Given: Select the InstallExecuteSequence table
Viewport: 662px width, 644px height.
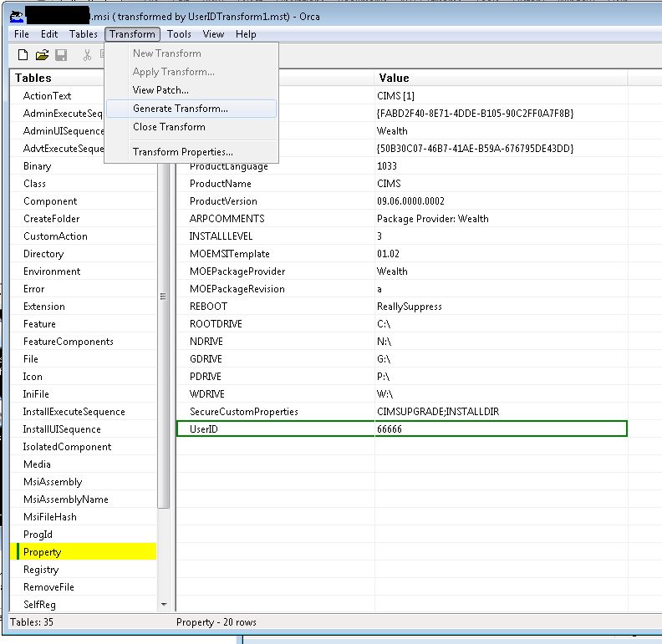Looking at the screenshot, I should point(74,412).
